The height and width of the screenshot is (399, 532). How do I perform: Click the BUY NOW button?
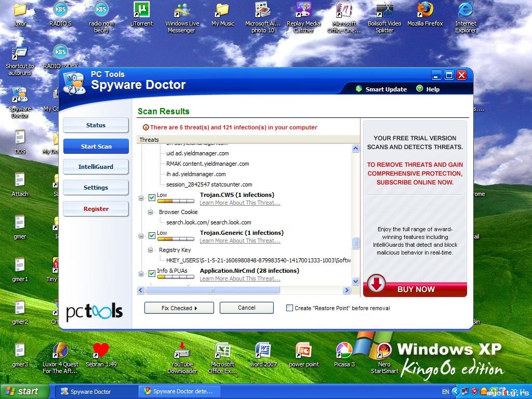point(415,289)
